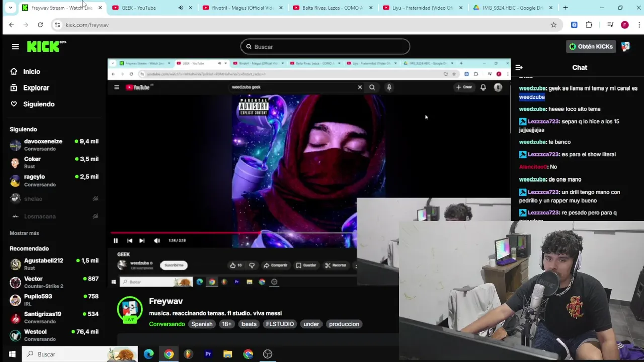644x362 pixels.
Task: Bookmark this page with the star icon
Action: click(554, 25)
